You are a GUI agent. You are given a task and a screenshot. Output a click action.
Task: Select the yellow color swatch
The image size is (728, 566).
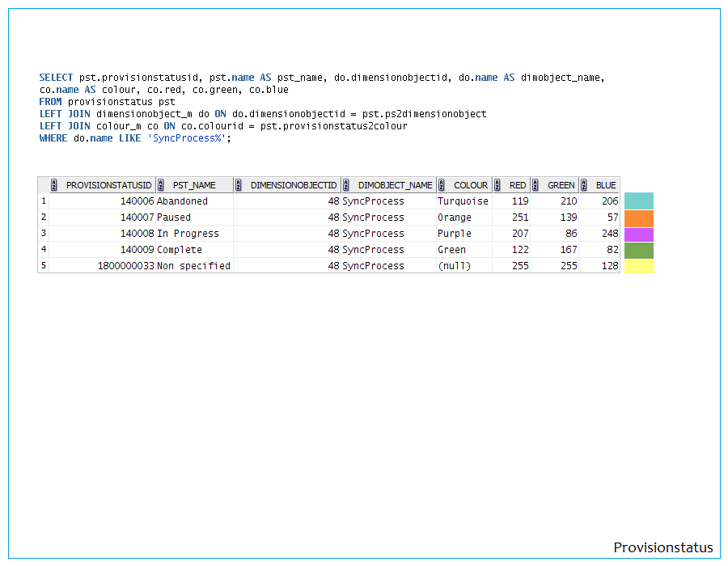[639, 266]
